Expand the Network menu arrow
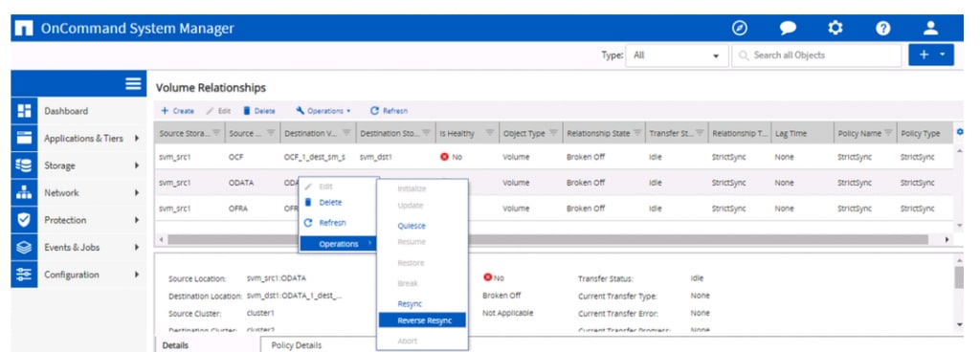The image size is (980, 352). click(136, 193)
